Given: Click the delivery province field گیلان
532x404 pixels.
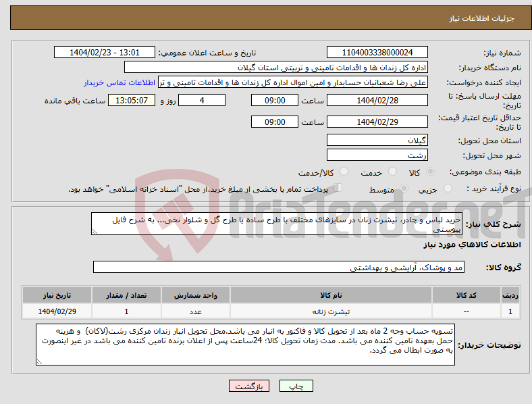Looking at the screenshot, I should coord(377,140).
